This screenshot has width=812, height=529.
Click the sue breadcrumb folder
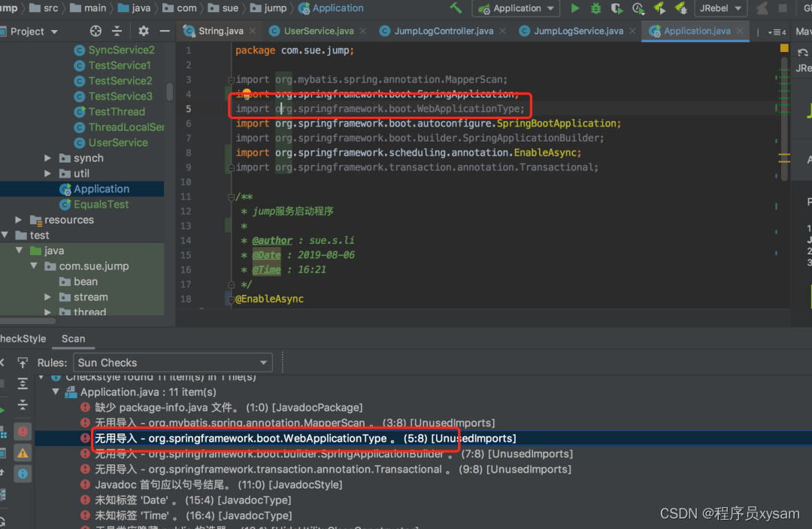223,8
